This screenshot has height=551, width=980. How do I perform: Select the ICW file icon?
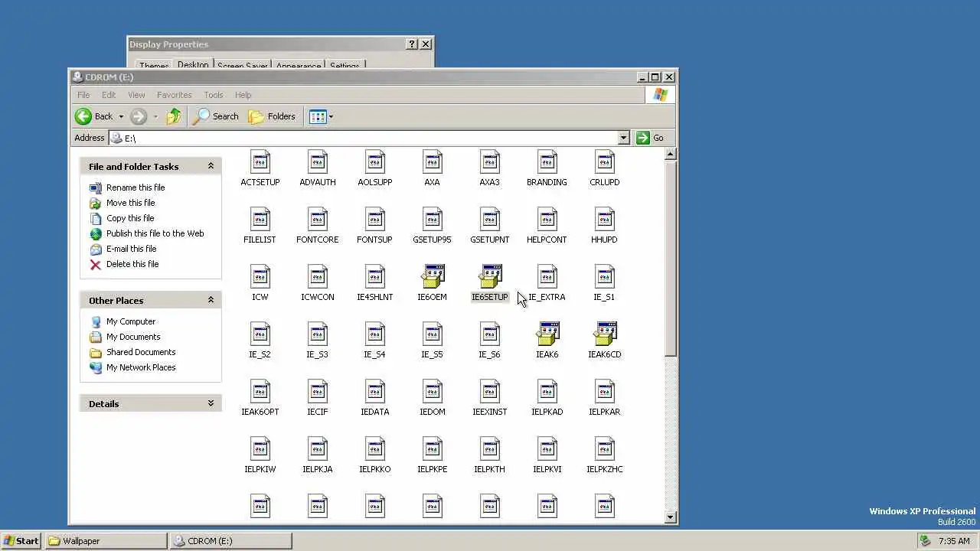[x=260, y=277]
